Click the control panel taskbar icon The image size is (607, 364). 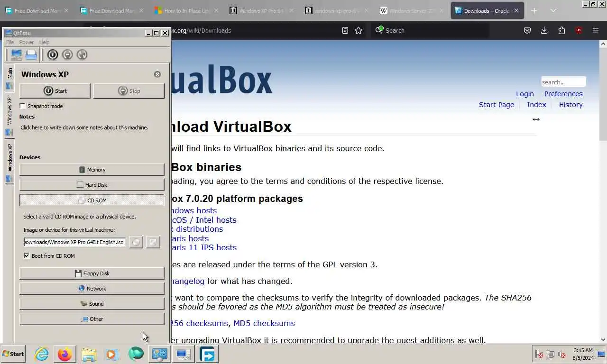coord(159,354)
